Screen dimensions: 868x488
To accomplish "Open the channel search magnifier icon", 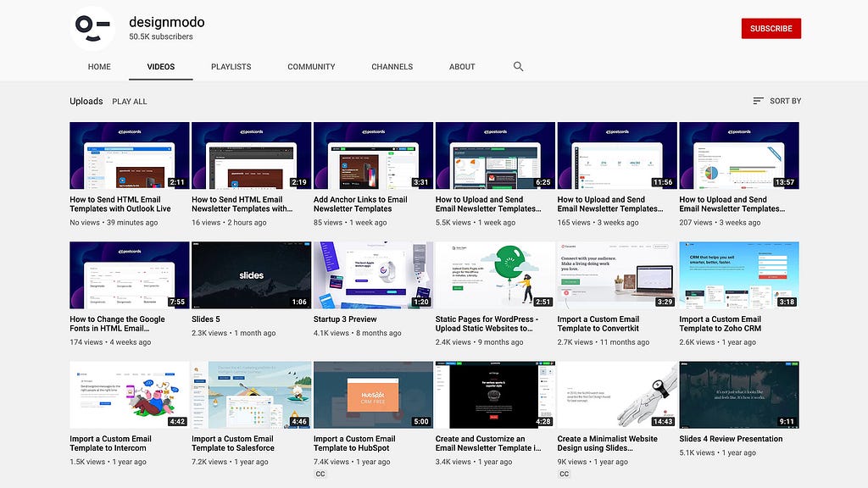I will [x=518, y=66].
